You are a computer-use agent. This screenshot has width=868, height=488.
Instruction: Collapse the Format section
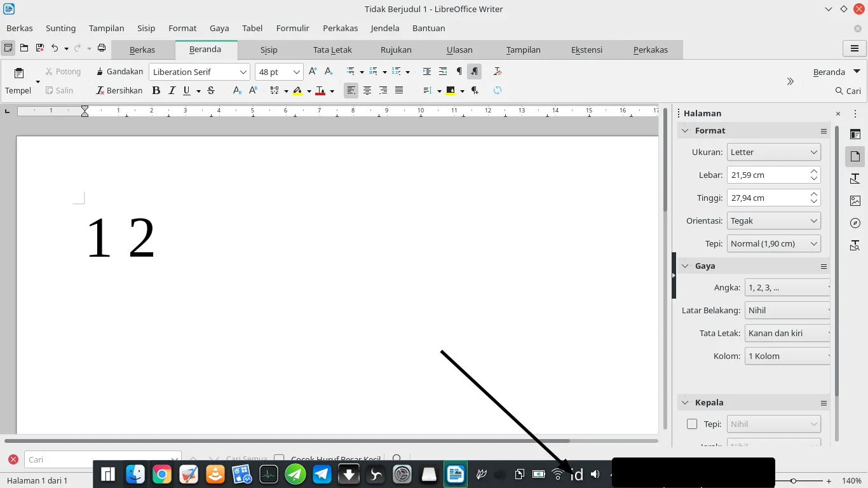685,130
